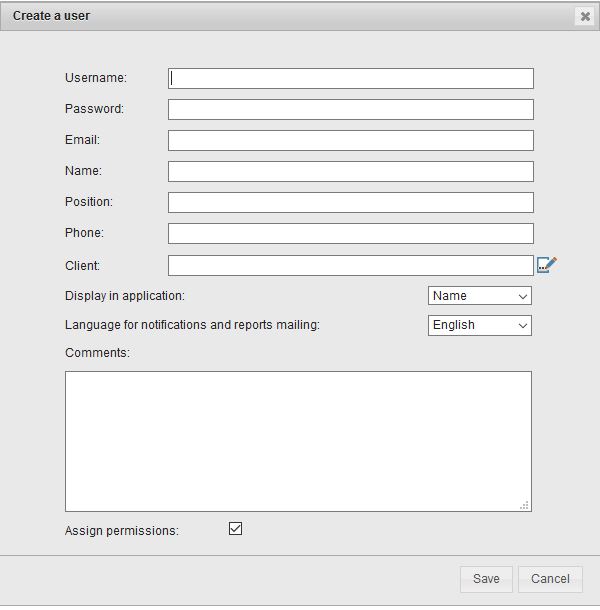
Task: Click the Cancel button
Action: 550,579
